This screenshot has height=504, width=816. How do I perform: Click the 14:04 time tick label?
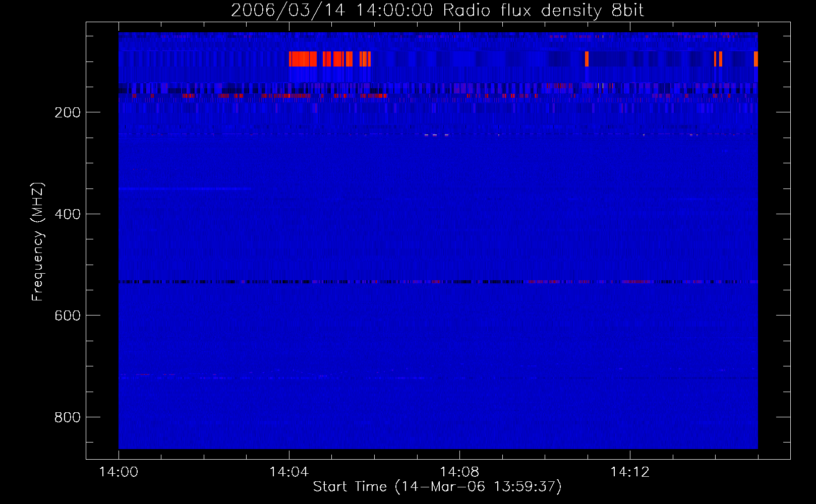(x=289, y=472)
